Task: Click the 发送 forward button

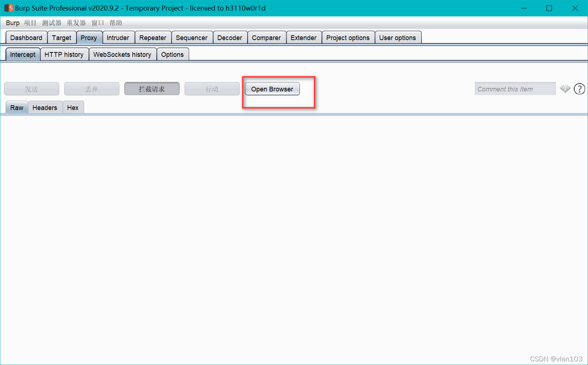Action: tap(32, 89)
